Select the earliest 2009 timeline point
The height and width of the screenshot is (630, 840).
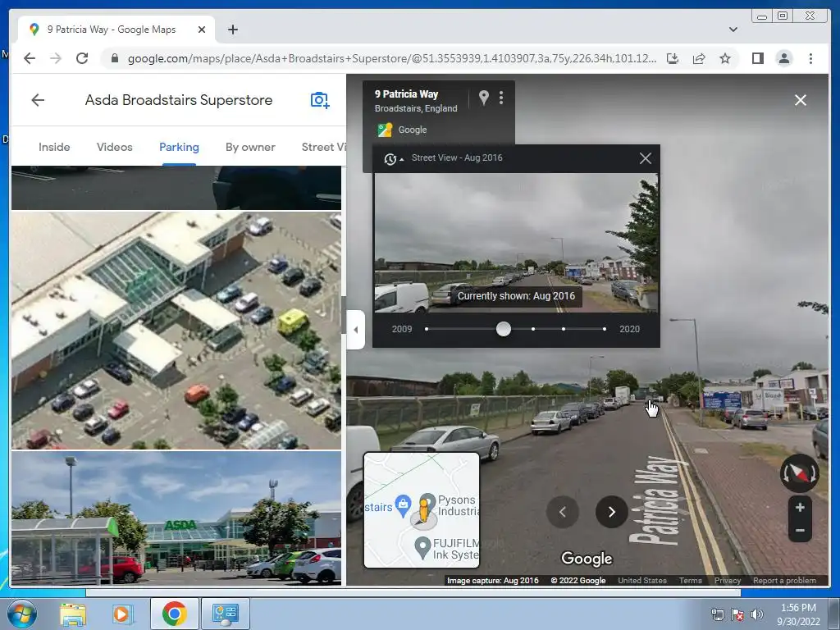click(427, 329)
